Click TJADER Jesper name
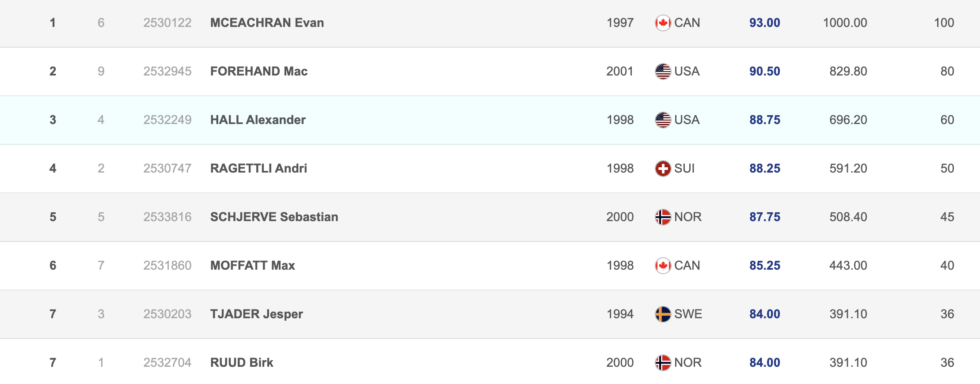Screen dimensions: 980x384 257,314
